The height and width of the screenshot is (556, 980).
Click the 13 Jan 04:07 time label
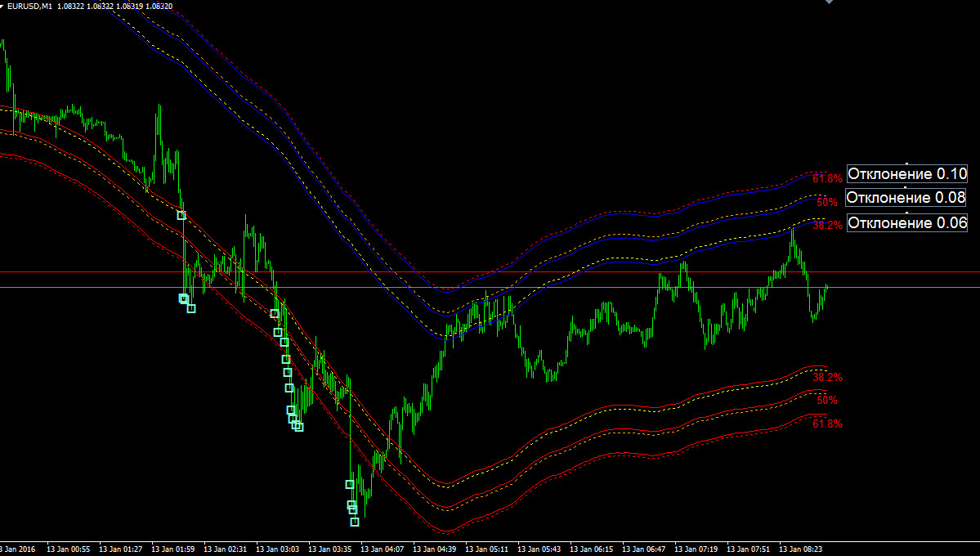coord(383,549)
